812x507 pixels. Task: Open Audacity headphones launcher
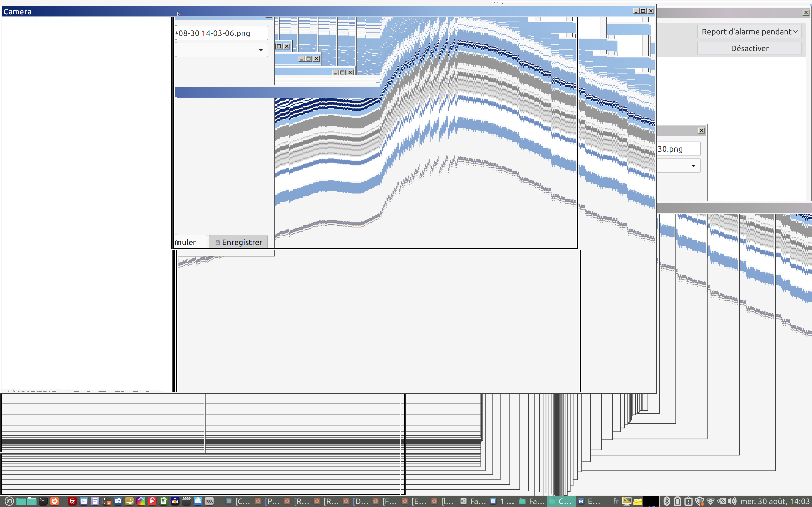(x=175, y=501)
